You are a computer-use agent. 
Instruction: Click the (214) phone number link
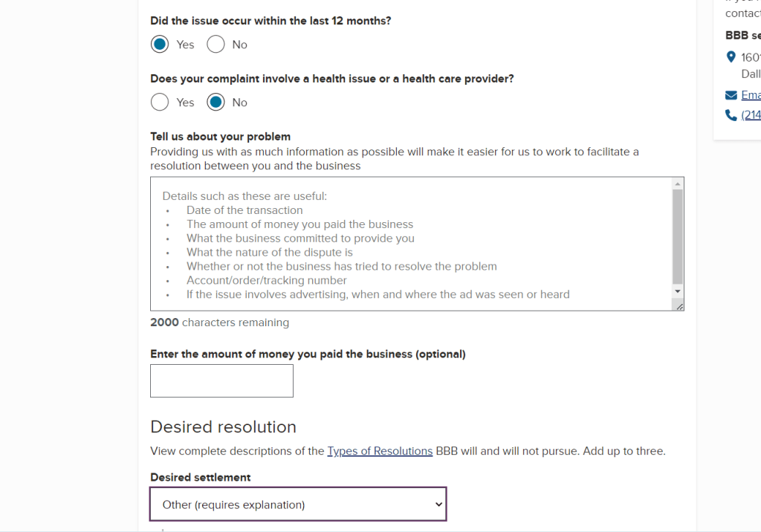click(749, 114)
